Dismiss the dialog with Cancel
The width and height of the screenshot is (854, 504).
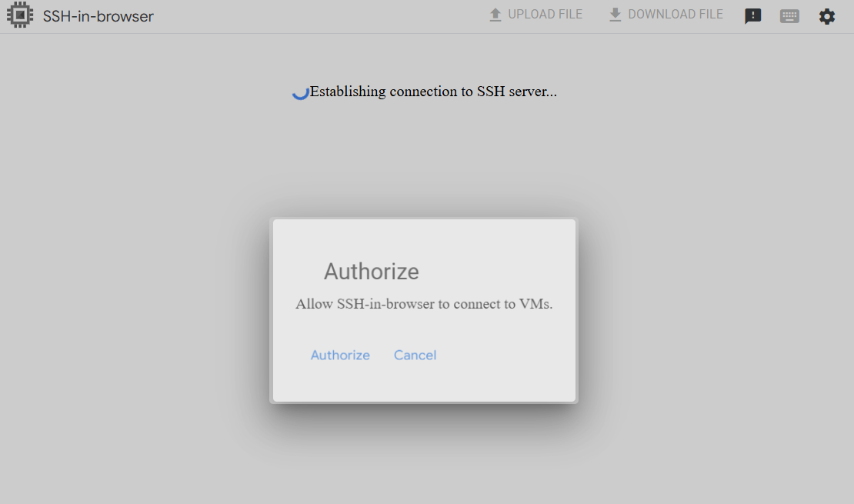[x=415, y=355]
